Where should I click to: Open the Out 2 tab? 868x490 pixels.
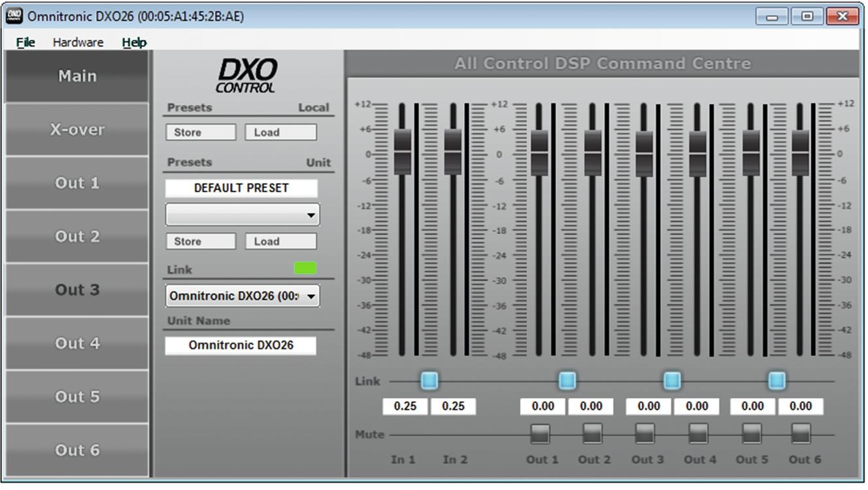pyautogui.click(x=77, y=237)
